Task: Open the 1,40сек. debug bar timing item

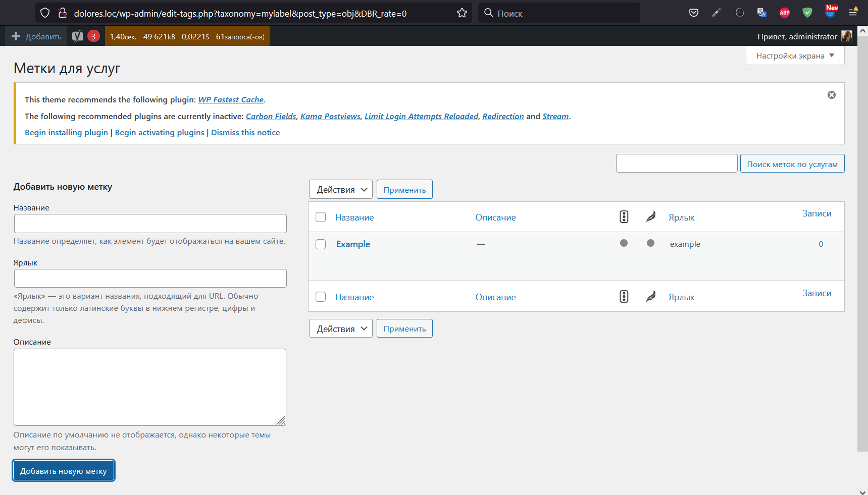Action: point(123,36)
